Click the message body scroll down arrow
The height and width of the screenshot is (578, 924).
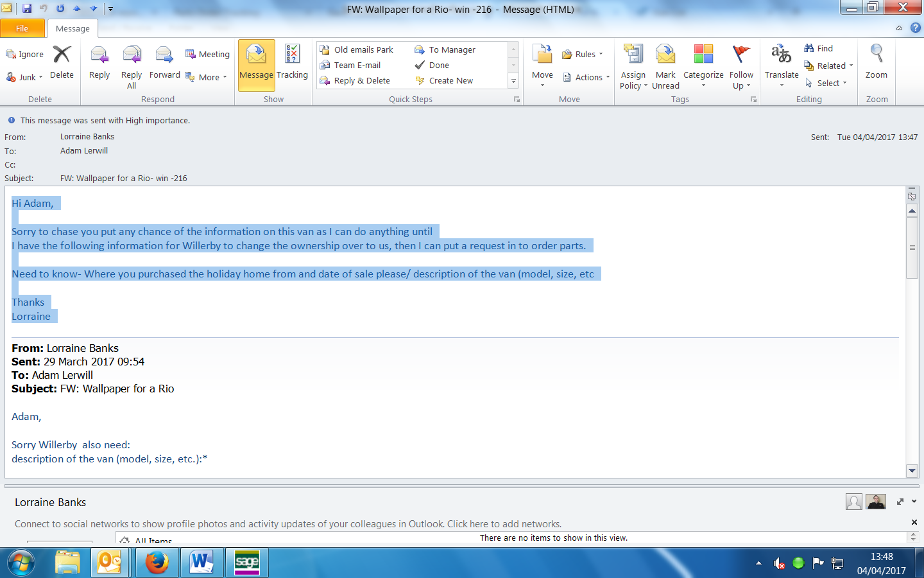912,471
